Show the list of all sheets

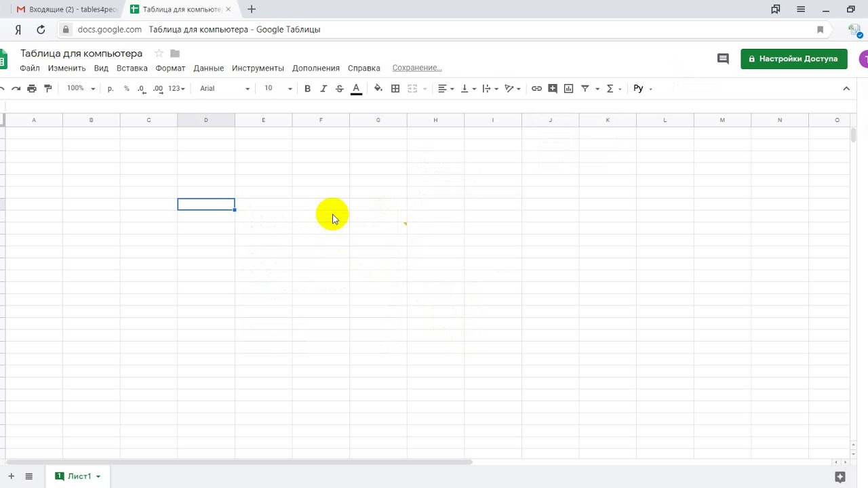pyautogui.click(x=28, y=476)
